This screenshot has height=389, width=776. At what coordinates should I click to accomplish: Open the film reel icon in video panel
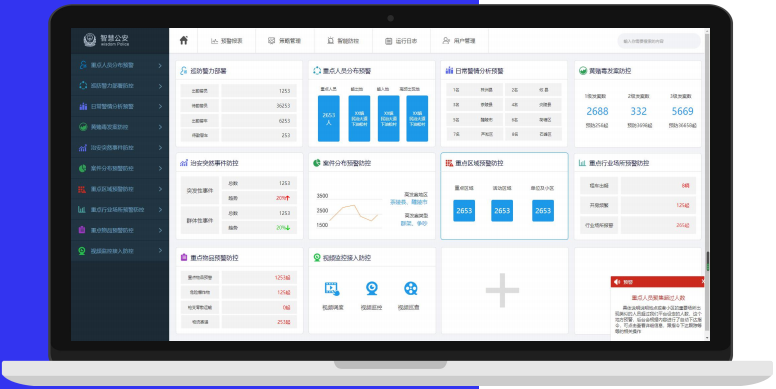[x=410, y=288]
